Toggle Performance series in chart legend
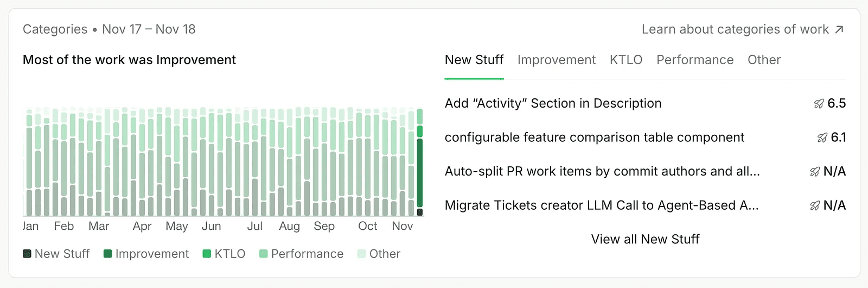Image resolution: width=868 pixels, height=288 pixels. tap(302, 254)
